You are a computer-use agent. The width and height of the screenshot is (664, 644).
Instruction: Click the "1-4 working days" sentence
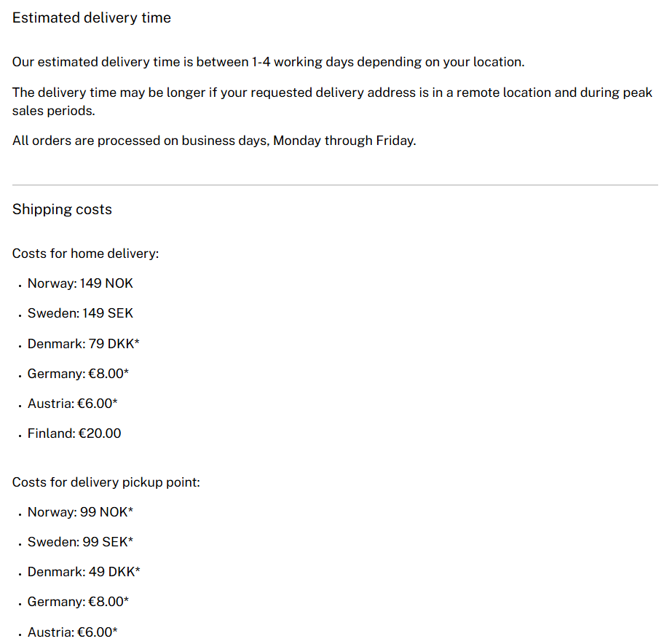268,62
